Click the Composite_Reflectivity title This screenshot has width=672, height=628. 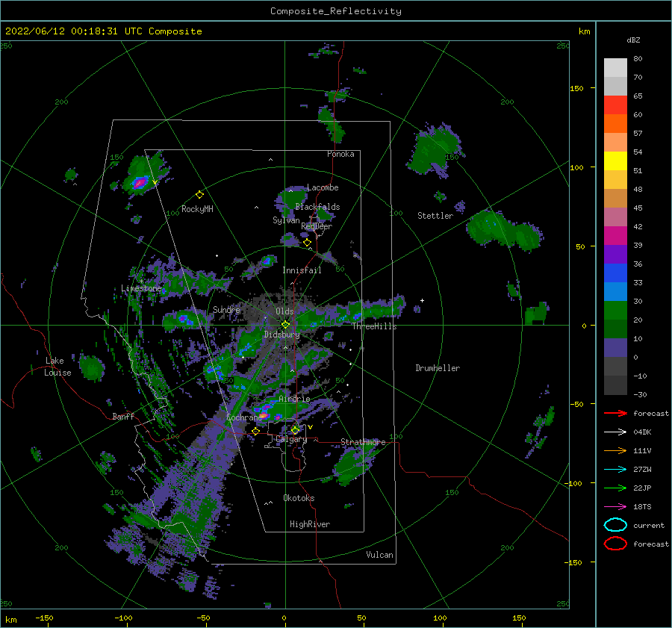(x=335, y=11)
